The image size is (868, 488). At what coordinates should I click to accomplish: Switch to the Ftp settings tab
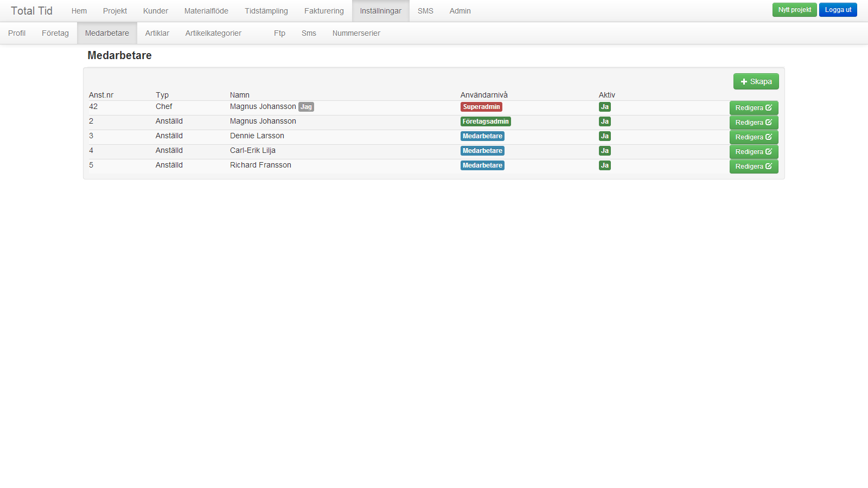click(x=279, y=33)
